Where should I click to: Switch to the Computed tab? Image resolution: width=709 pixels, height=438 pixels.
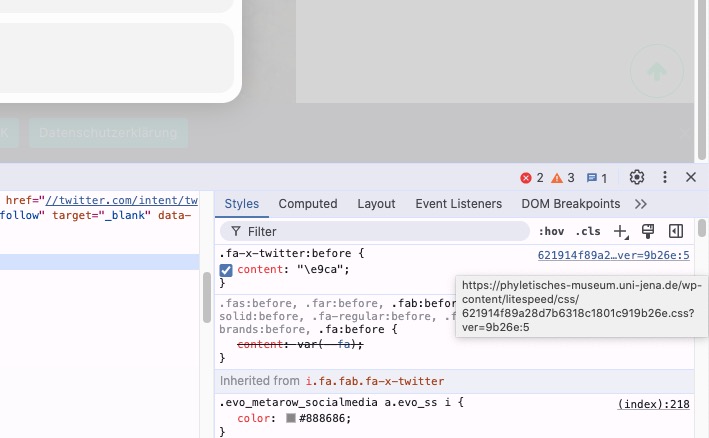click(x=308, y=204)
